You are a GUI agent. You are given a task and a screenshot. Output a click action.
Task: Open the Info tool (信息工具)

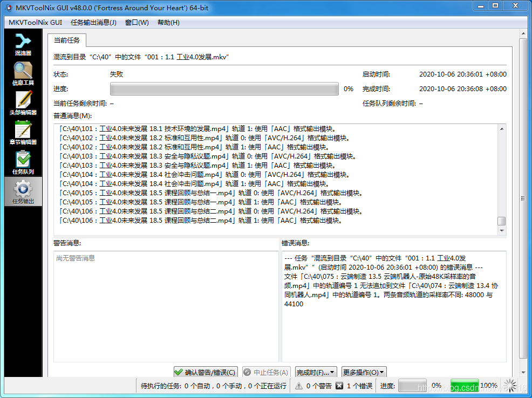point(23,73)
